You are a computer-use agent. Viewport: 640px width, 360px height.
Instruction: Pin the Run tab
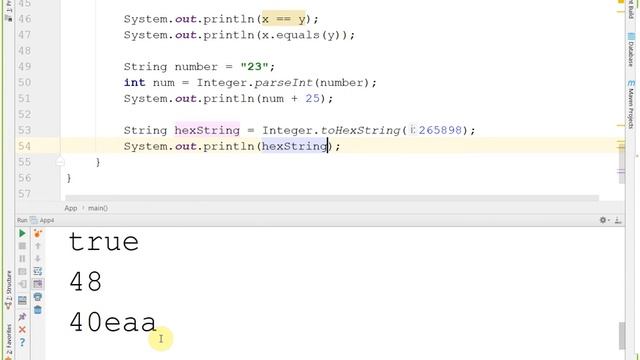pyautogui.click(x=22, y=317)
